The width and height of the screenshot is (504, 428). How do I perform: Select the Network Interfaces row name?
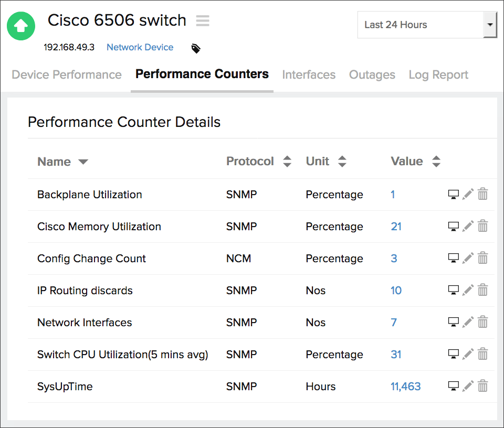tap(85, 323)
